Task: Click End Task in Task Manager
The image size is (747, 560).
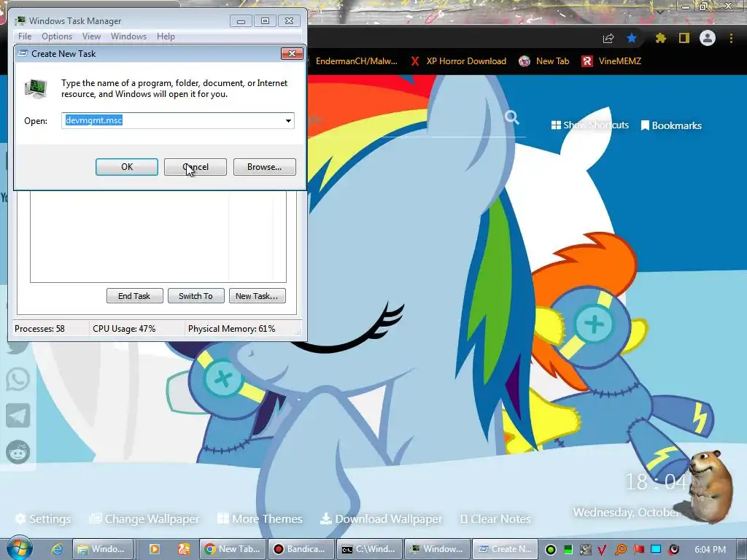Action: coord(134,296)
